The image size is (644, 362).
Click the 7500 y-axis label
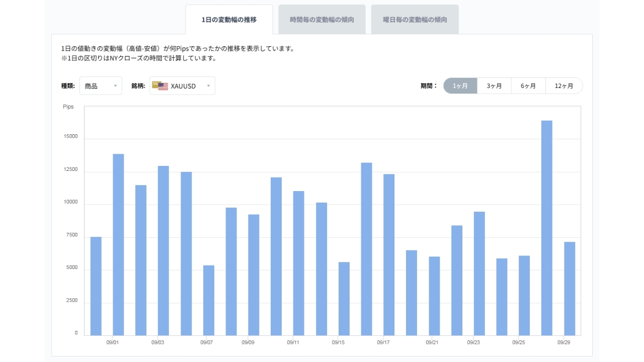click(72, 235)
